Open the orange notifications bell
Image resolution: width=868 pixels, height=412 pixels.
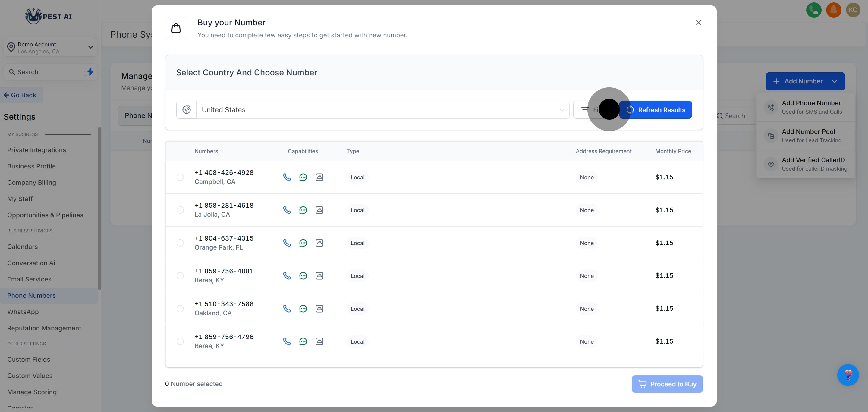pyautogui.click(x=833, y=10)
